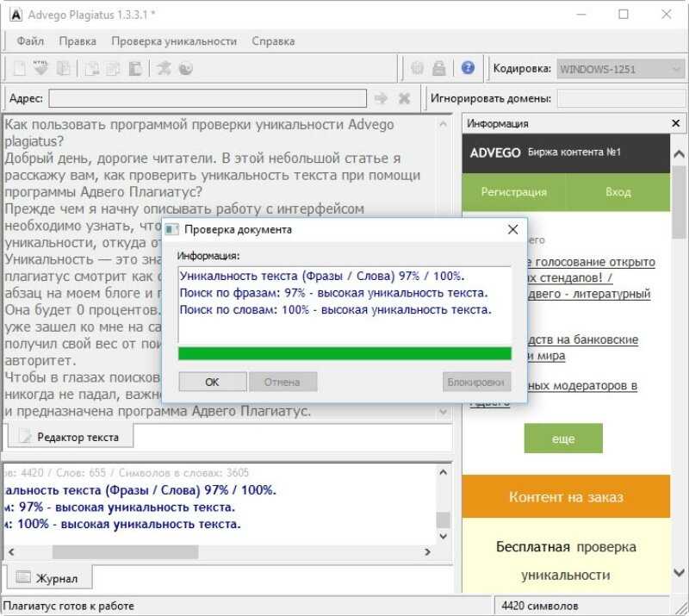Screen dimensions: 689x616
Task: Click the text editor scroll down arrow
Action: tap(443, 412)
